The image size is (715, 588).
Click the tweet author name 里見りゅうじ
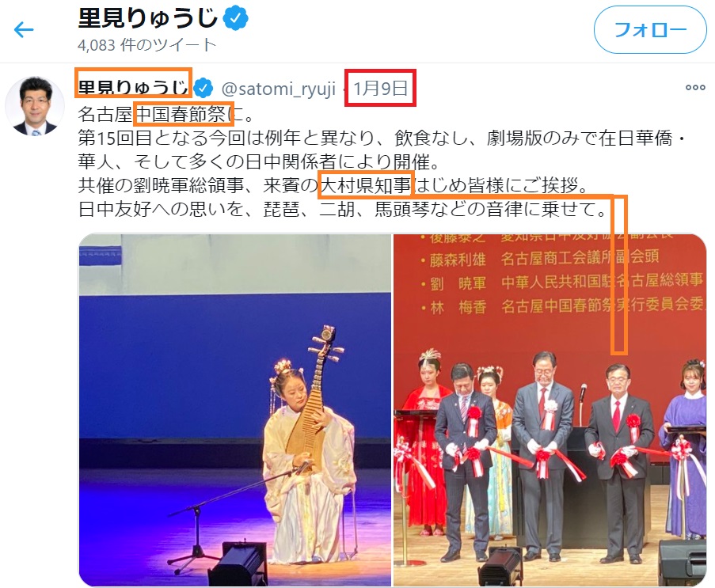[x=133, y=88]
